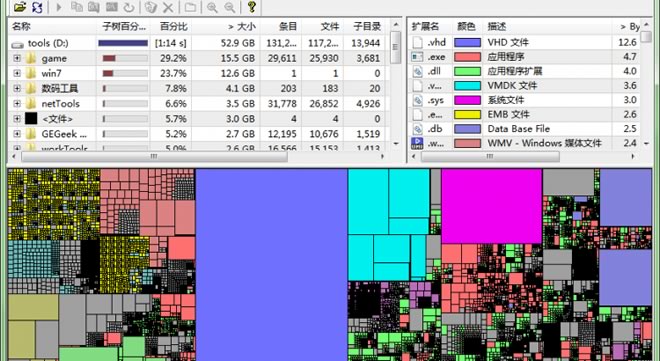Screen dimensions: 660x361
Task: Sort by the 文件 column header
Action: tap(322, 27)
